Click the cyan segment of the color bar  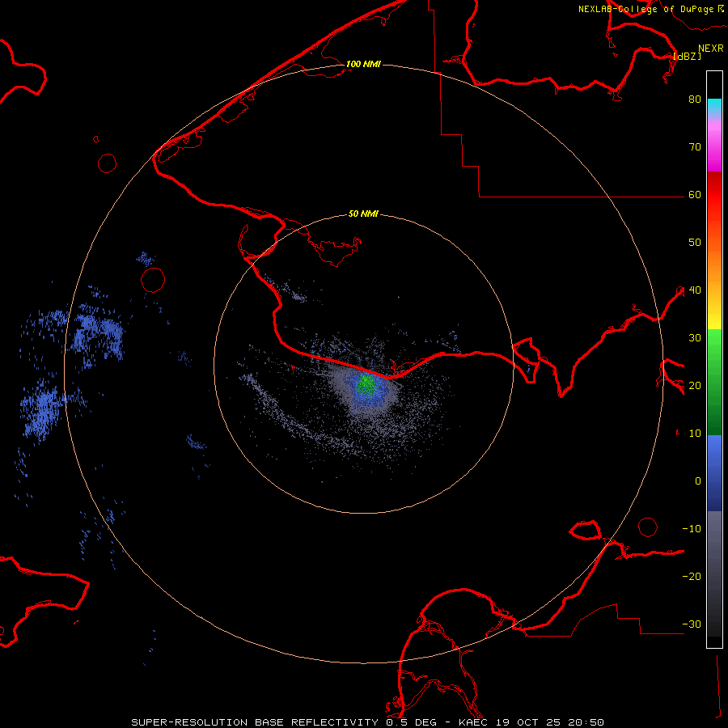click(x=714, y=106)
